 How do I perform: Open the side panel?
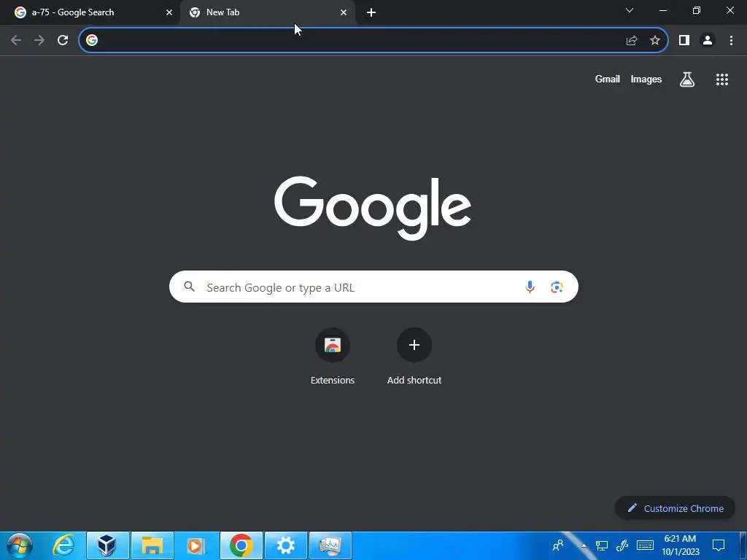(684, 41)
